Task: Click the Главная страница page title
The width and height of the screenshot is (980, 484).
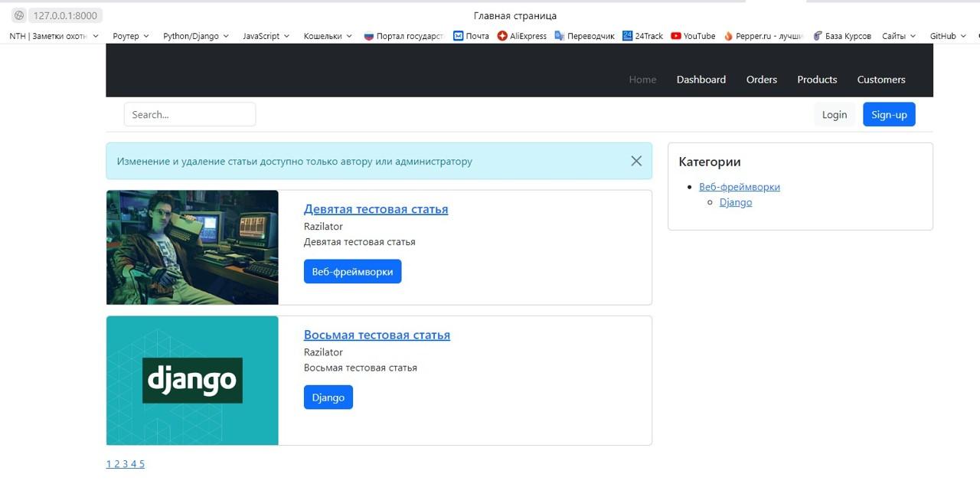Action: click(x=515, y=15)
